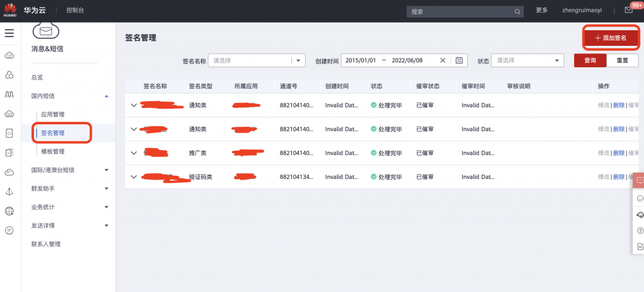644x292 pixels.
Task: Open the question mark help icon
Action: point(640,230)
